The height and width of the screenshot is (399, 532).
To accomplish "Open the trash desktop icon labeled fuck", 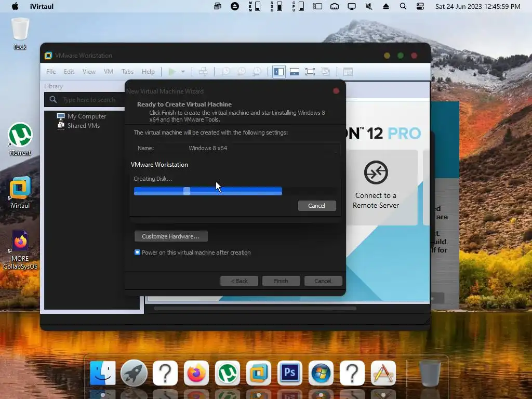I will tap(20, 34).
